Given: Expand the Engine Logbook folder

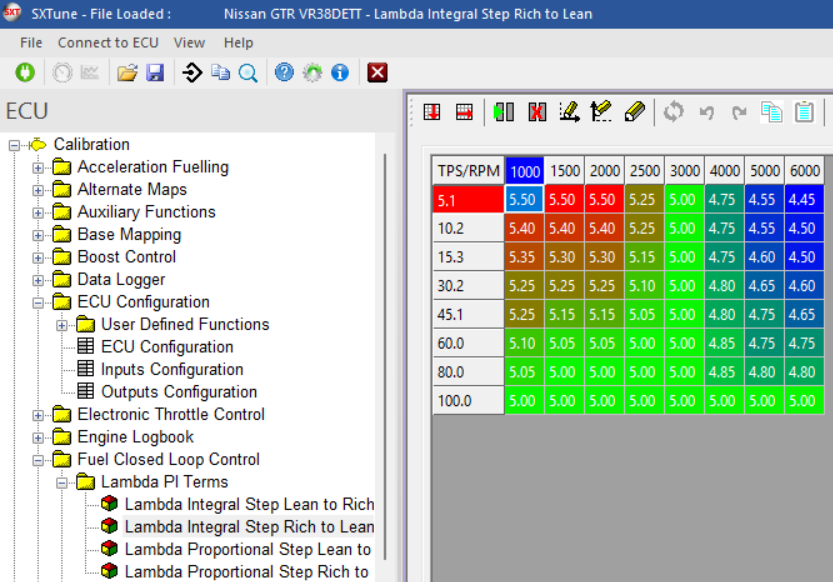Looking at the screenshot, I should (x=38, y=438).
